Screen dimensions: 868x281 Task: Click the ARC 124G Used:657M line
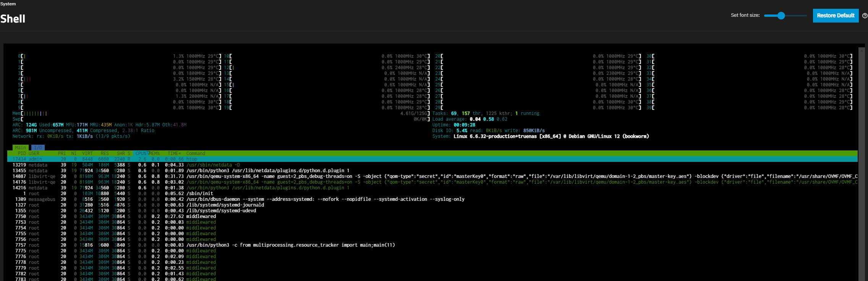click(100, 125)
